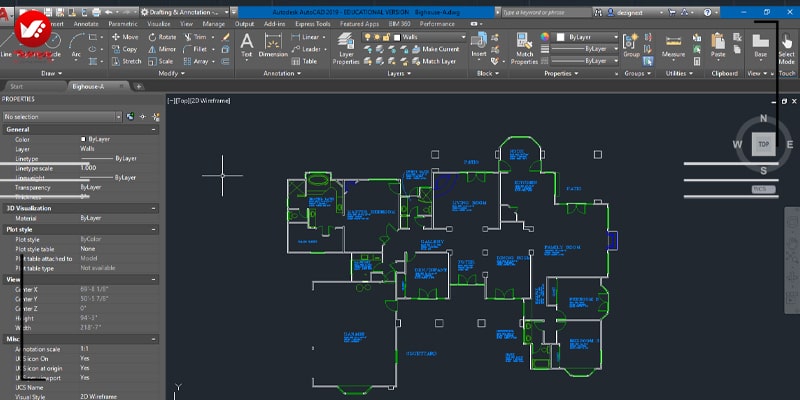Switch to the Output tab

tap(244, 24)
